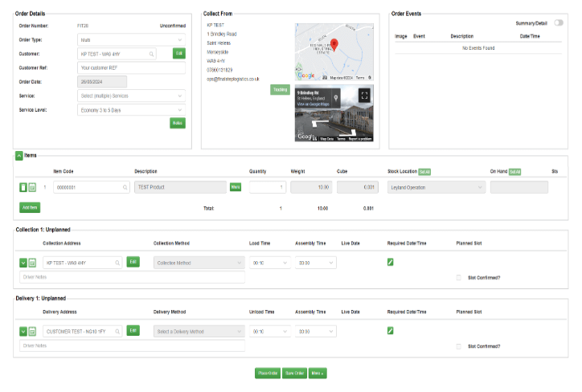Click the Cube field showing 0.001

point(358,187)
